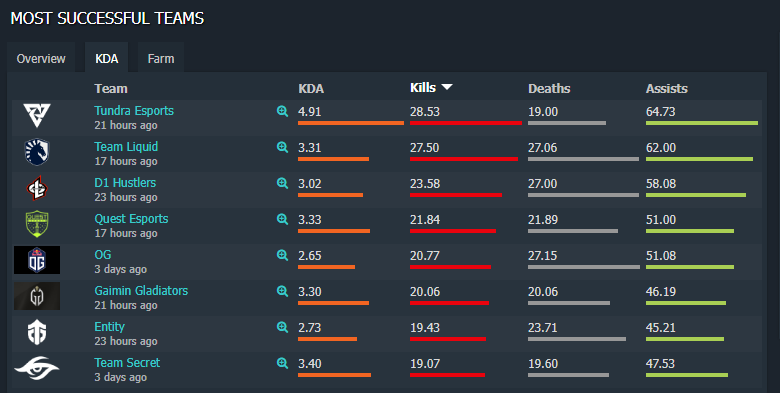
Task: Open the Team Secret team link
Action: [x=127, y=363]
